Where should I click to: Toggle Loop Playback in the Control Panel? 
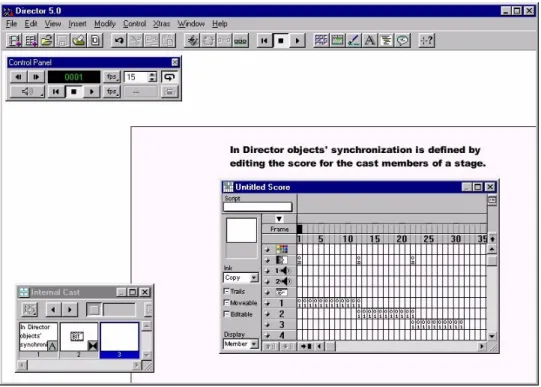point(169,77)
